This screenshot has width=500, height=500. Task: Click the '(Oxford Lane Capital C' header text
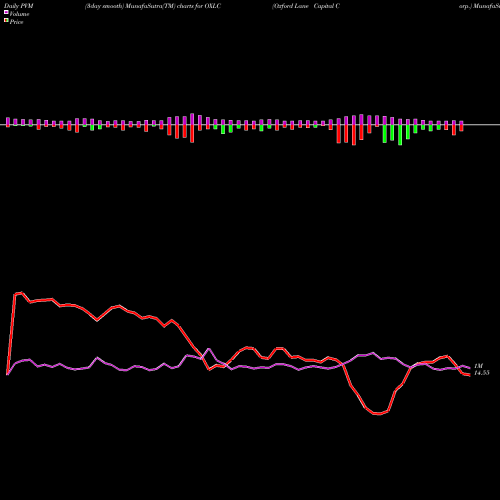(x=306, y=6)
